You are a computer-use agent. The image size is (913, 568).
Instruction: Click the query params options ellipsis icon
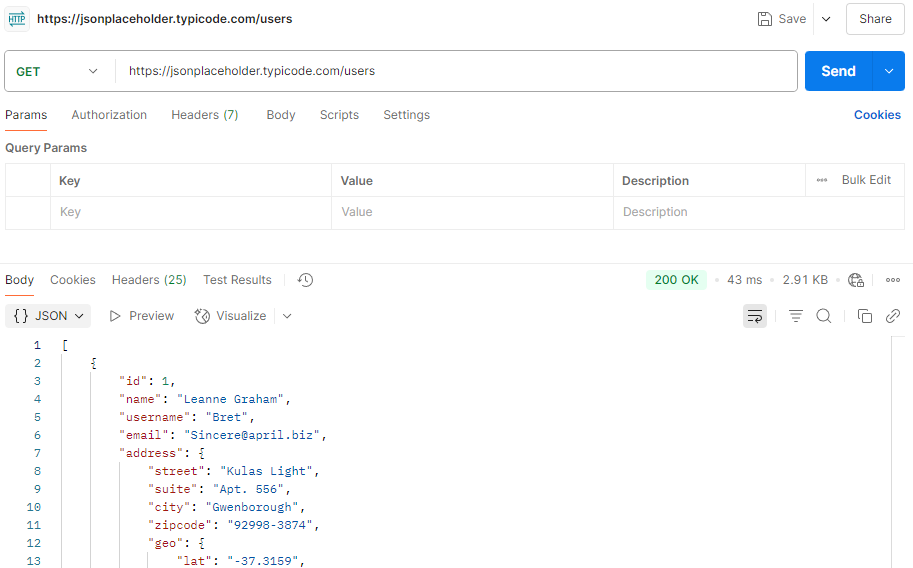click(822, 180)
